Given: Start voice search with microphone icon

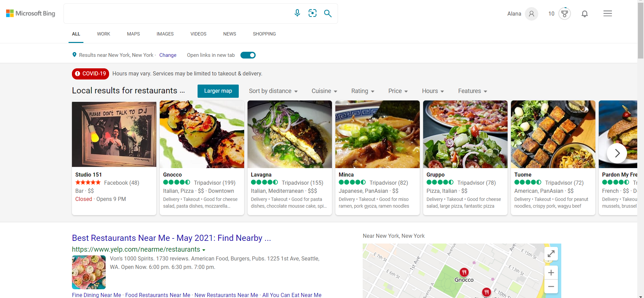Looking at the screenshot, I should pyautogui.click(x=297, y=13).
